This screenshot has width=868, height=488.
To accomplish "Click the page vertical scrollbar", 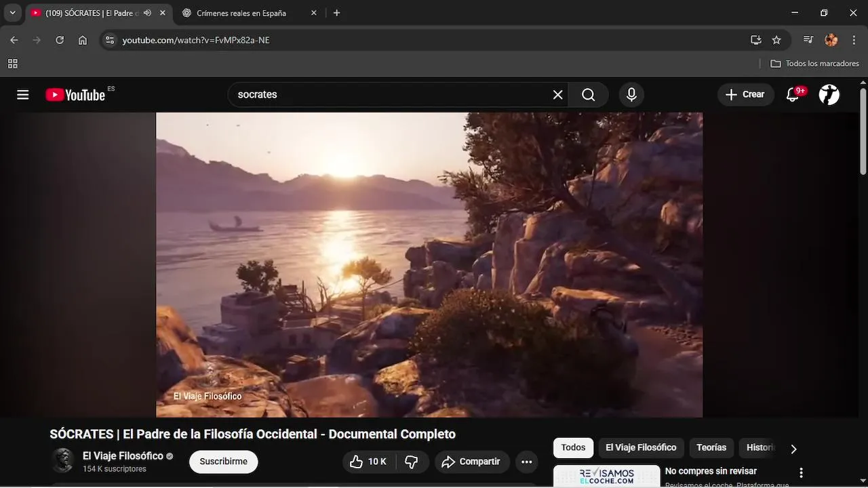I will click(x=863, y=131).
